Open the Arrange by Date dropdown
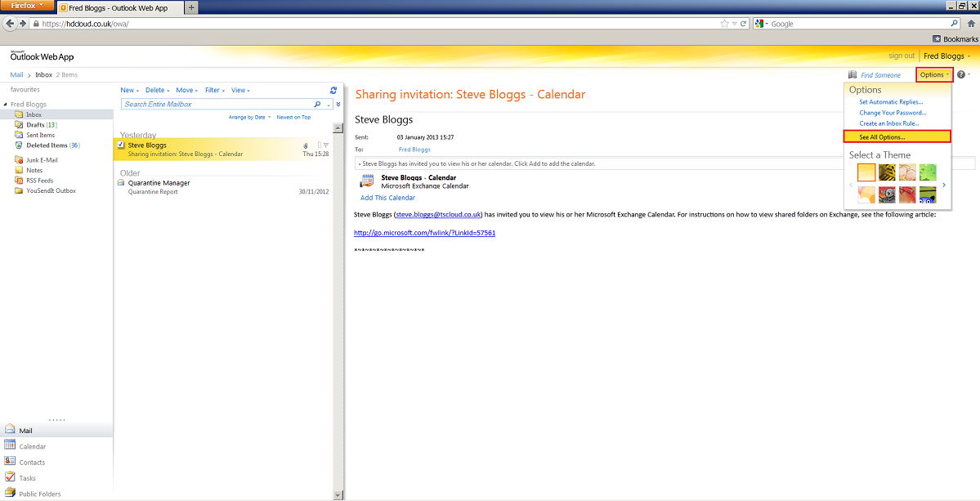The height and width of the screenshot is (501, 980). click(x=250, y=117)
